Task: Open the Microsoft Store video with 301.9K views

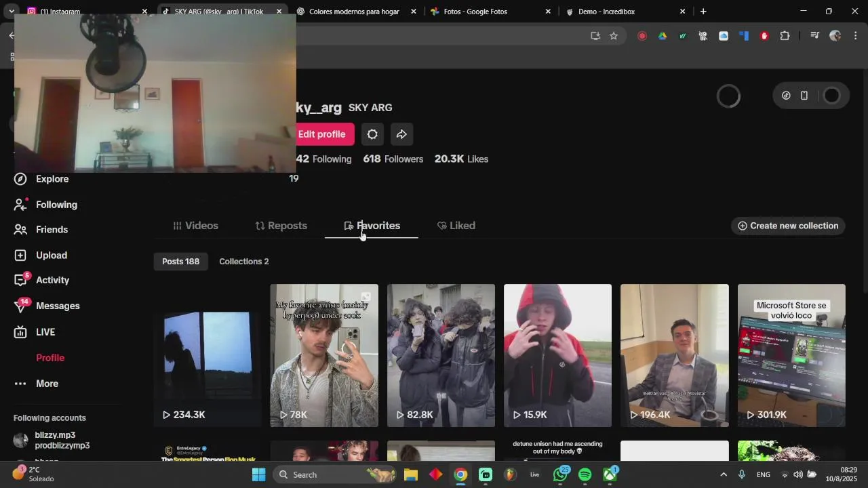Action: click(791, 355)
